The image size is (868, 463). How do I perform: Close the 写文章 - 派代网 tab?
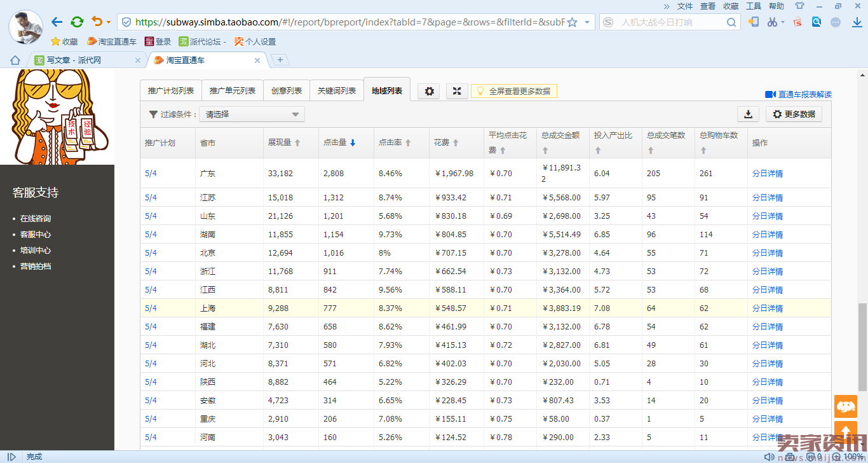138,60
